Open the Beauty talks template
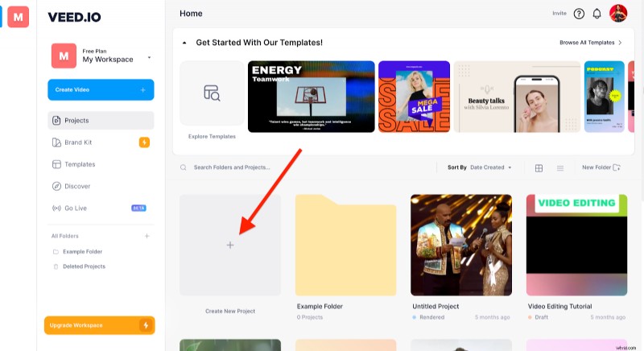Screen dimensions: 644x351 coord(517,97)
